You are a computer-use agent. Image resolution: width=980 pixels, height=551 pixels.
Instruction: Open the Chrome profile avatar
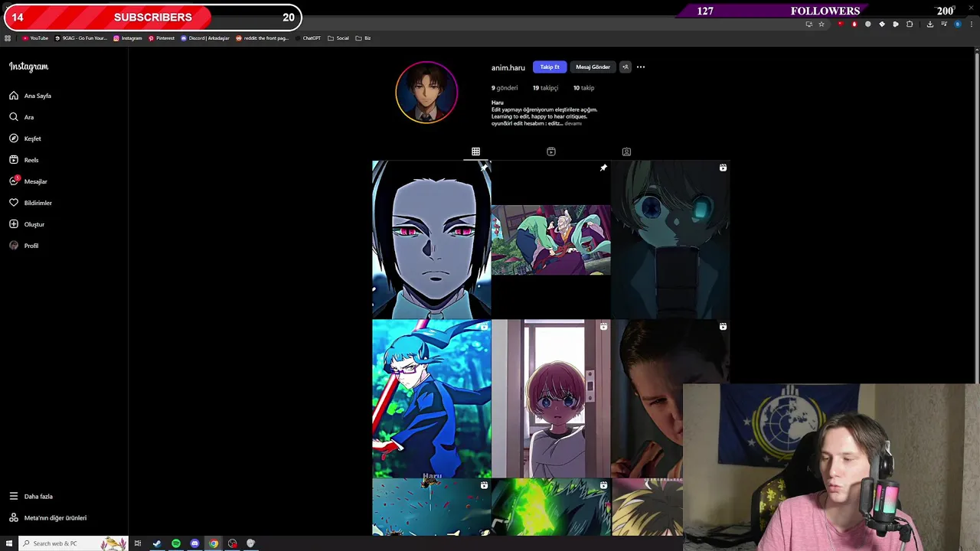tap(957, 24)
